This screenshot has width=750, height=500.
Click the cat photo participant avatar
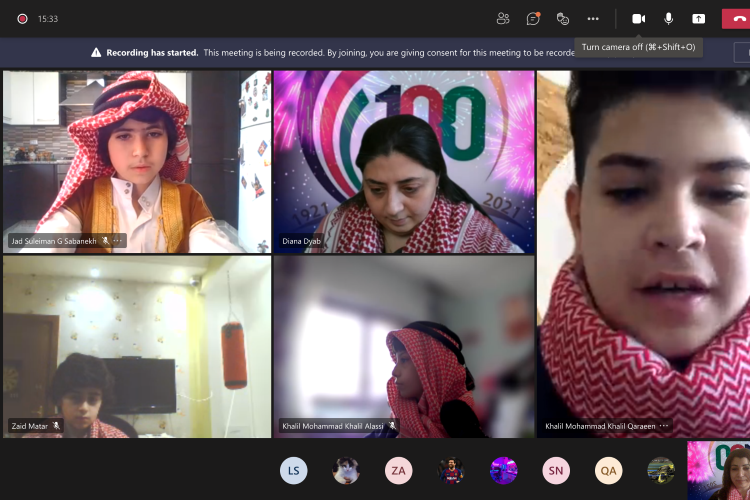(x=346, y=470)
